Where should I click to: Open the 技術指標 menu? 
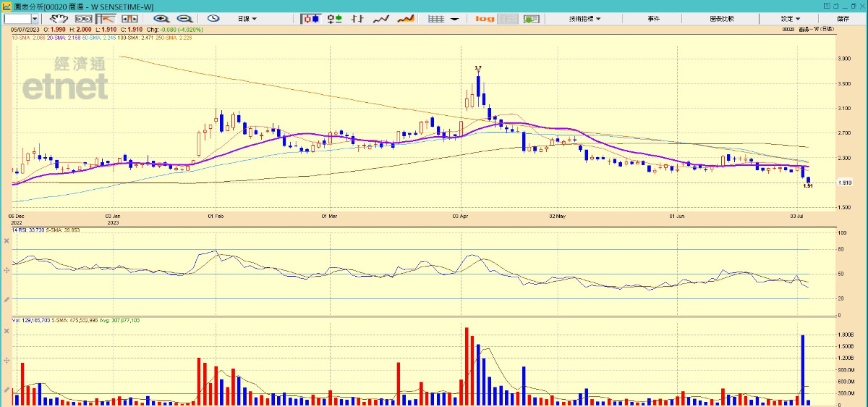tap(584, 18)
